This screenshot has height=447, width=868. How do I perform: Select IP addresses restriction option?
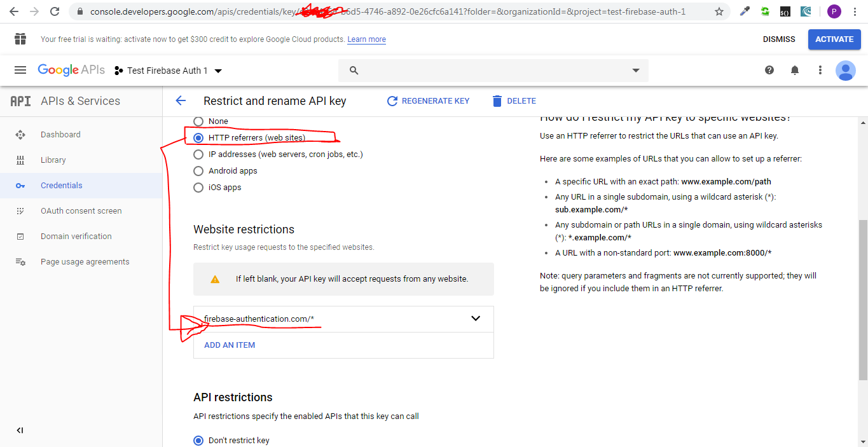198,155
